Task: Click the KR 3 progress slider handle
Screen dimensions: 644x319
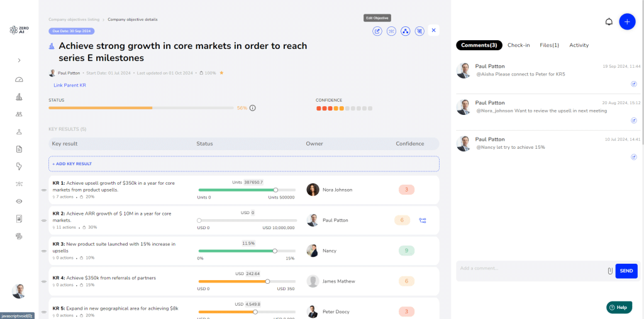Action: pos(275,251)
